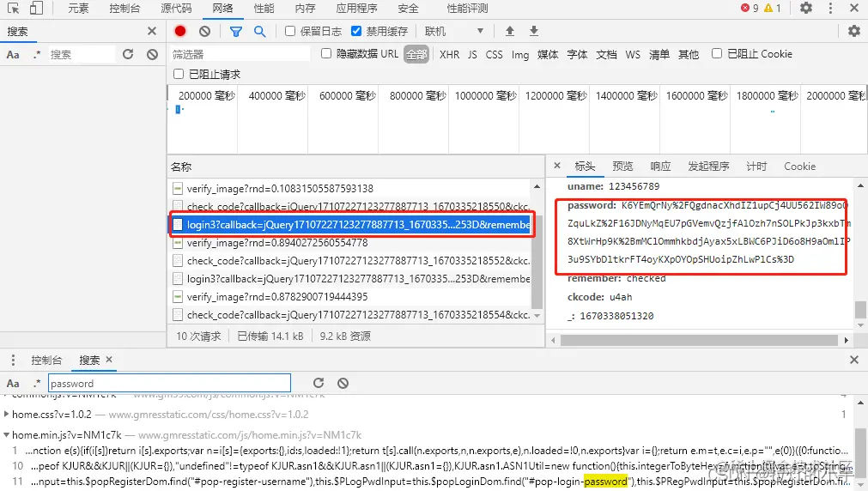
Task: Click the network filter text input
Action: [240, 54]
